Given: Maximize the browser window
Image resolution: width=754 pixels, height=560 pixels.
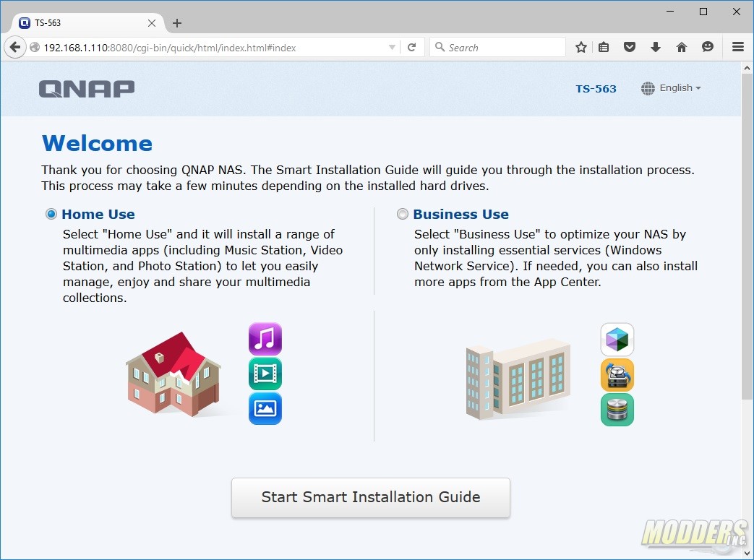Looking at the screenshot, I should coord(703,12).
